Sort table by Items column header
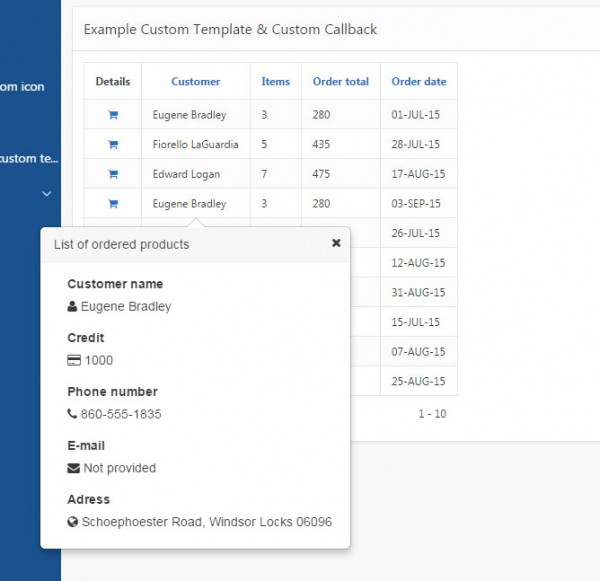This screenshot has height=581, width=600. click(276, 82)
